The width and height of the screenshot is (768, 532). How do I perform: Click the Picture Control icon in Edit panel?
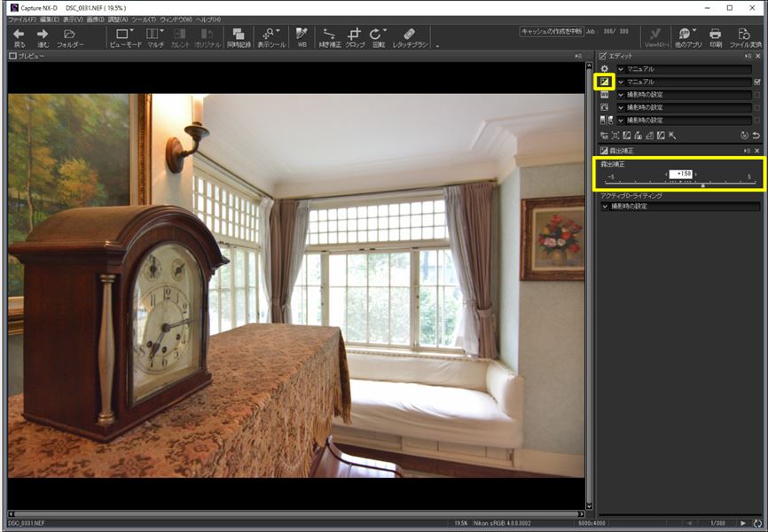[605, 107]
